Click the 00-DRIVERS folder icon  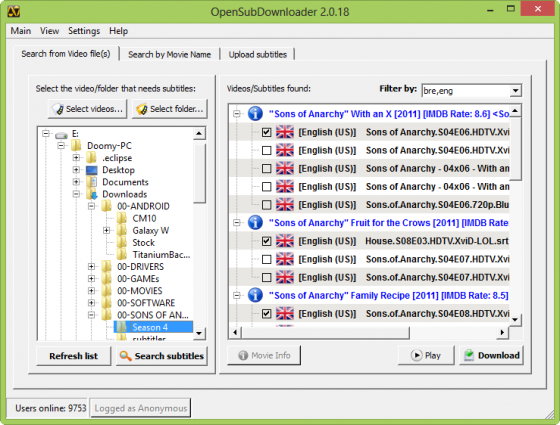[x=106, y=266]
